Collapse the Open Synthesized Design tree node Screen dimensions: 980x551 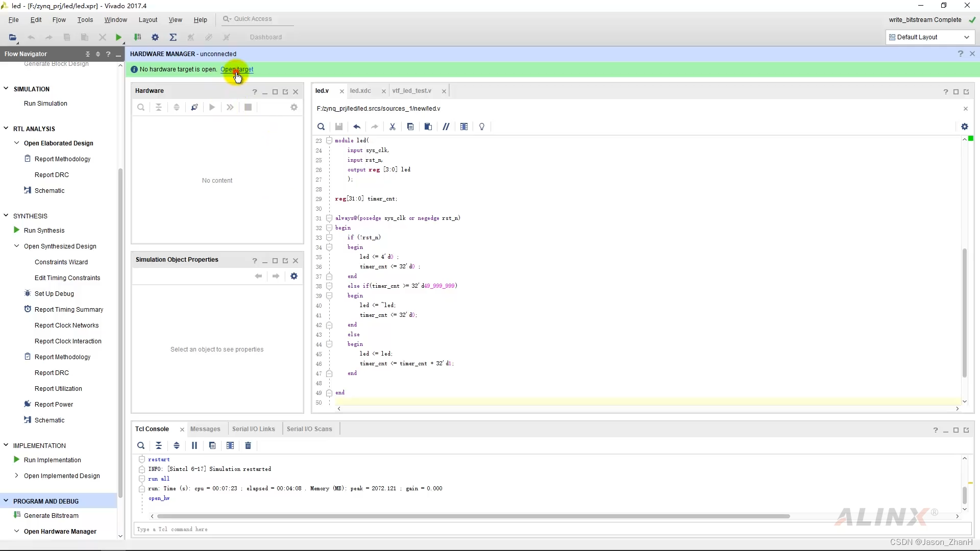click(x=17, y=246)
